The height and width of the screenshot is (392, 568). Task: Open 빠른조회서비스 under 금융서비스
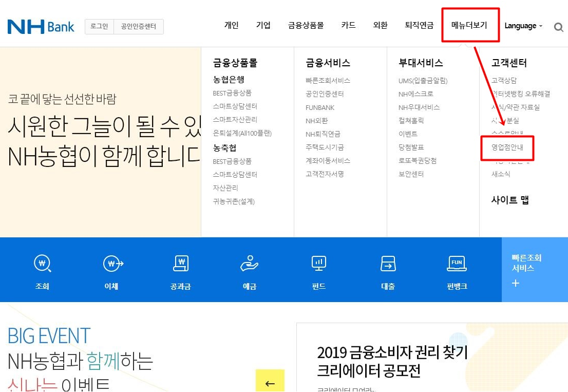click(x=328, y=81)
